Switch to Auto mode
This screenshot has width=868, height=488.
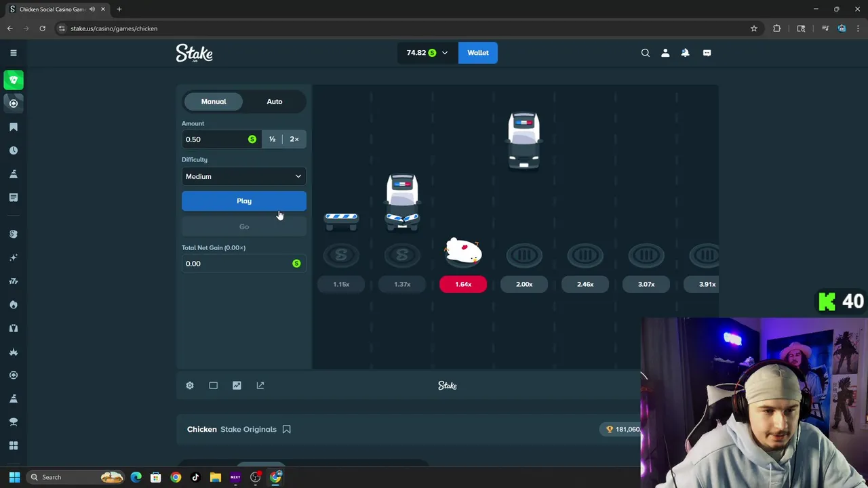point(275,102)
